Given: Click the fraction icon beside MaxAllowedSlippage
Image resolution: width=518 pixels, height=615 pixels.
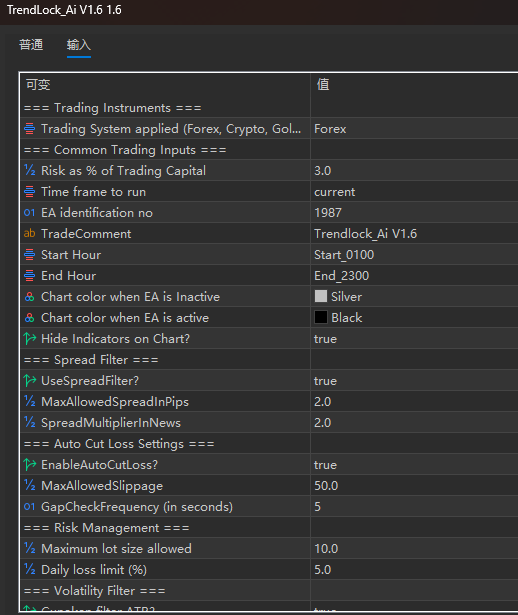Looking at the screenshot, I should (x=29, y=486).
